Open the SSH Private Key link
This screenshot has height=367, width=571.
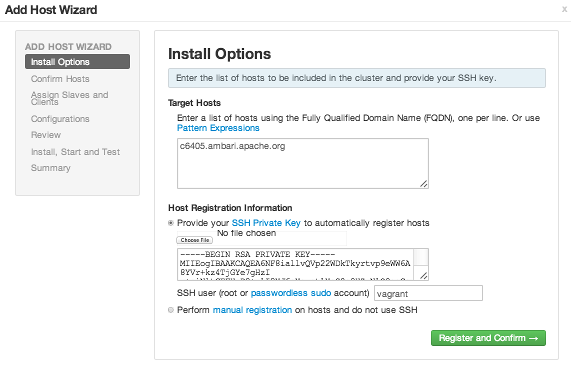(x=266, y=223)
